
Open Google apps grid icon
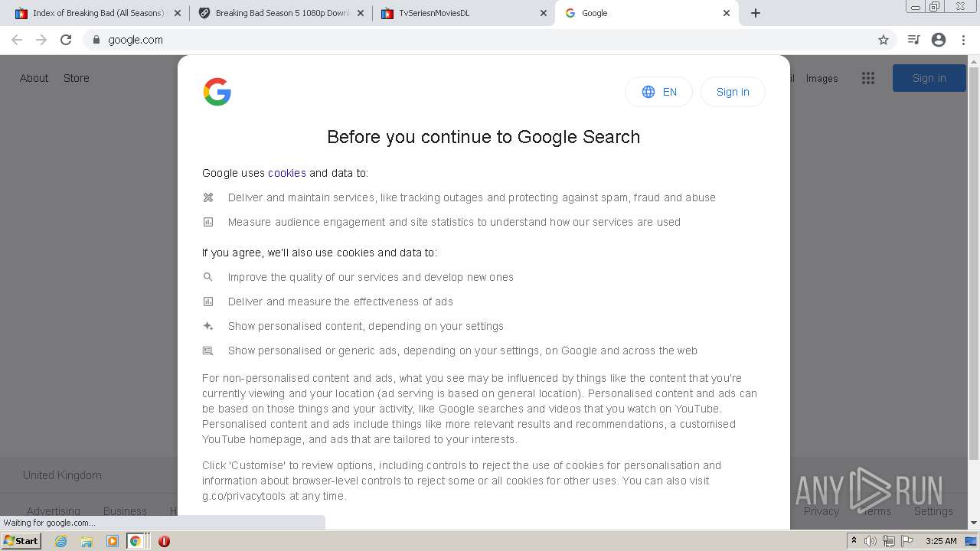tap(868, 78)
